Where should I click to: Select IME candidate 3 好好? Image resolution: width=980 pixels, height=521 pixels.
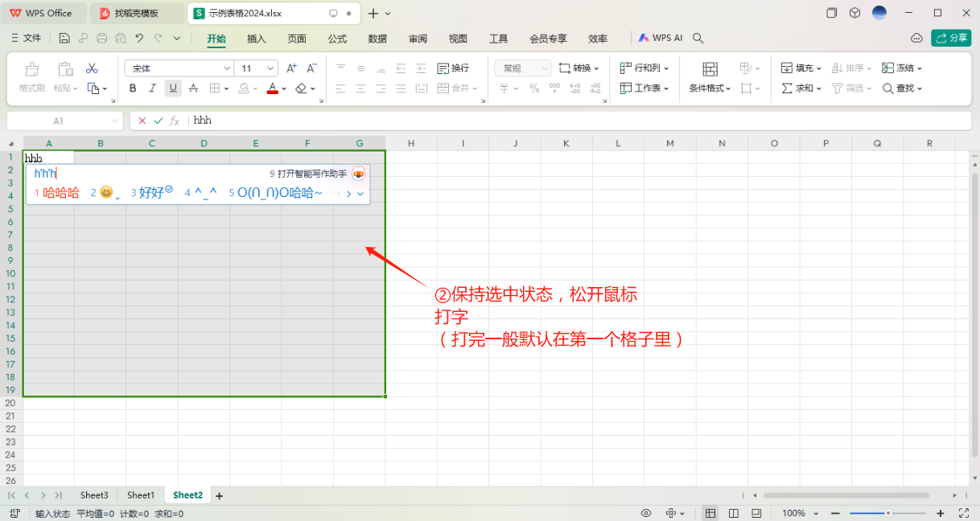coord(151,193)
